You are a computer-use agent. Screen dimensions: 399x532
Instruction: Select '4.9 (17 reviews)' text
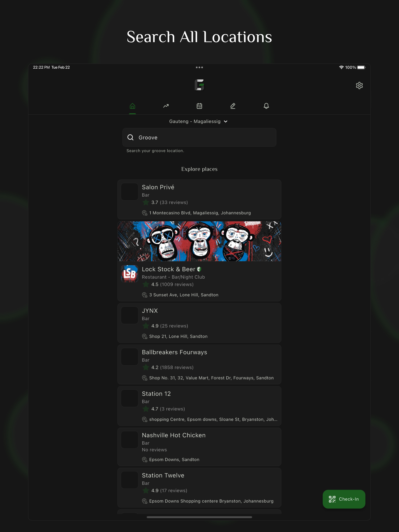point(169,491)
